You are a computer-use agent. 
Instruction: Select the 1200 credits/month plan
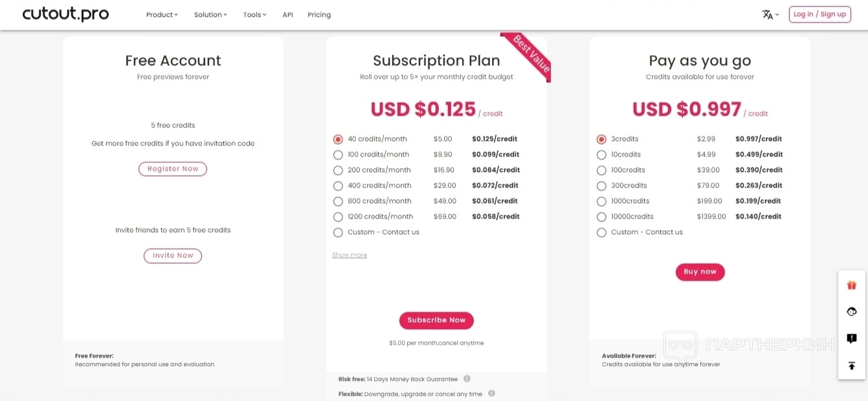pyautogui.click(x=338, y=217)
